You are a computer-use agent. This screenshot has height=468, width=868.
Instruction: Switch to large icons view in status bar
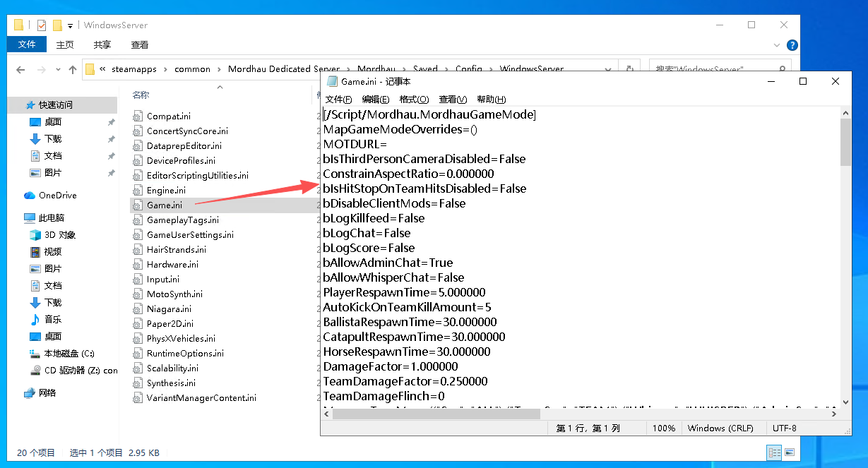point(790,452)
